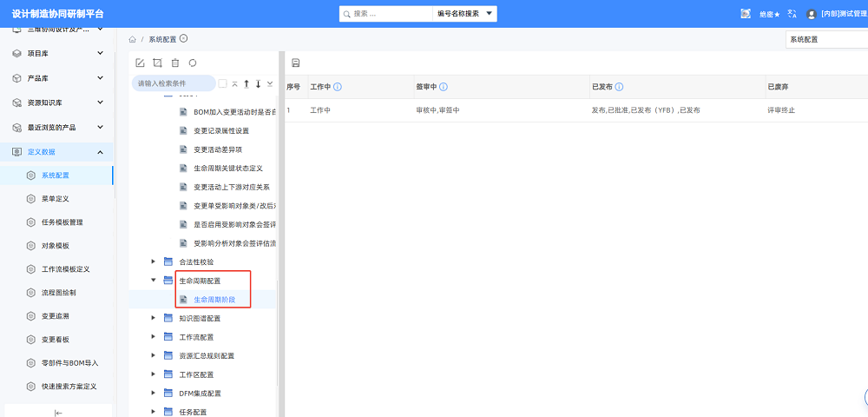Viewport: 868px width, 417px height.
Task: Click the user avatar icon in header
Action: pos(812,15)
